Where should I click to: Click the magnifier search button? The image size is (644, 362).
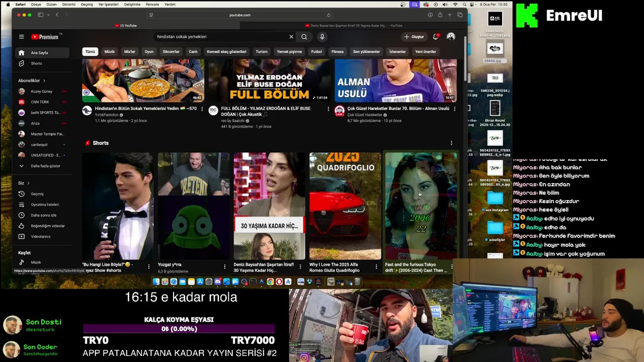pyautogui.click(x=304, y=37)
